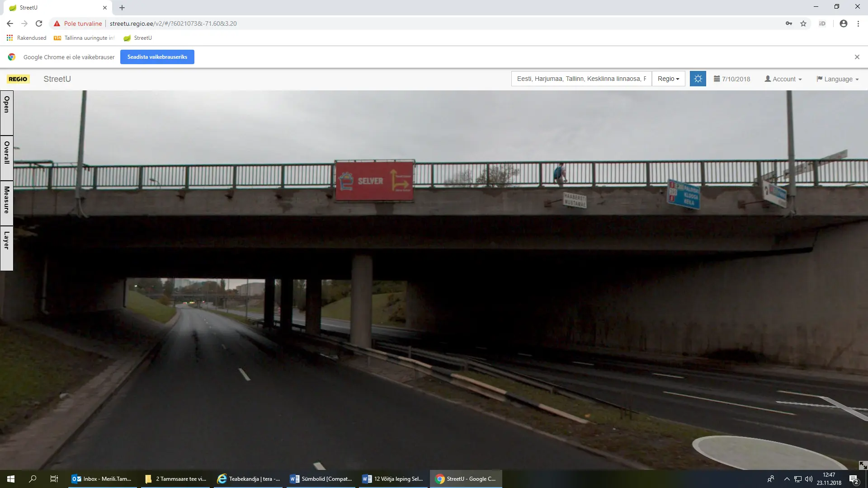Open the Account dropdown menu
The height and width of the screenshot is (488, 868).
point(783,79)
